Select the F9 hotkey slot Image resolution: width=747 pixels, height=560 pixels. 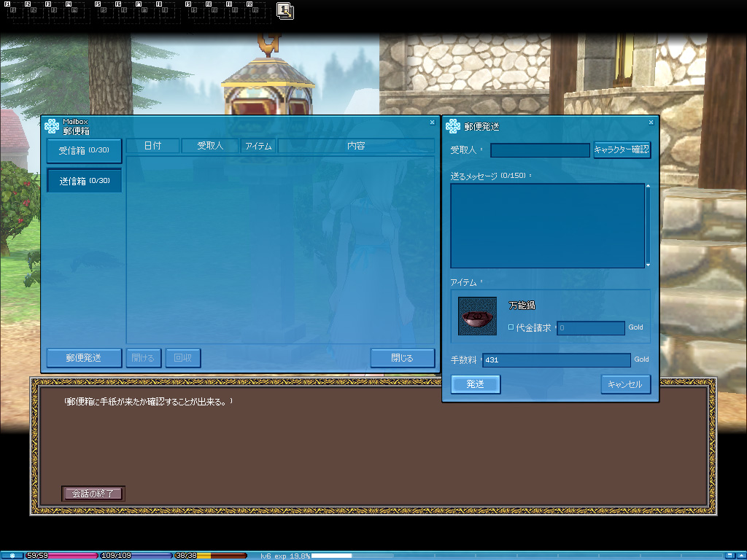(195, 12)
